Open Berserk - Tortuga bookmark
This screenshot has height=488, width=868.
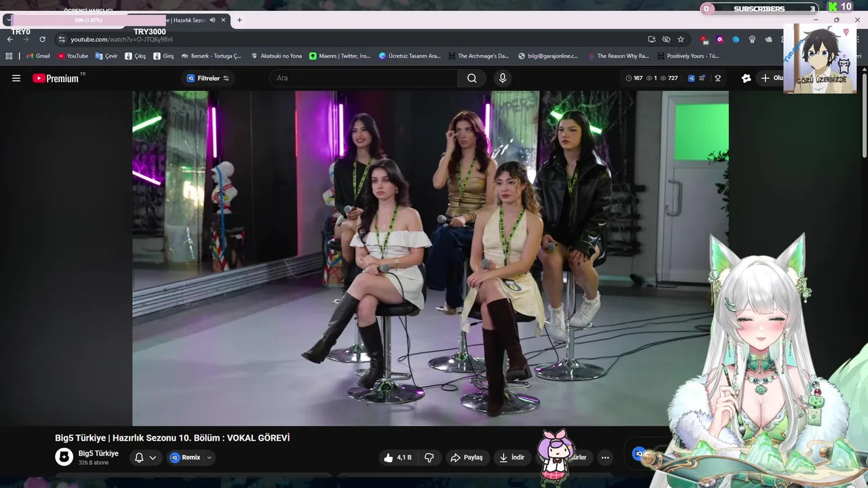point(211,56)
